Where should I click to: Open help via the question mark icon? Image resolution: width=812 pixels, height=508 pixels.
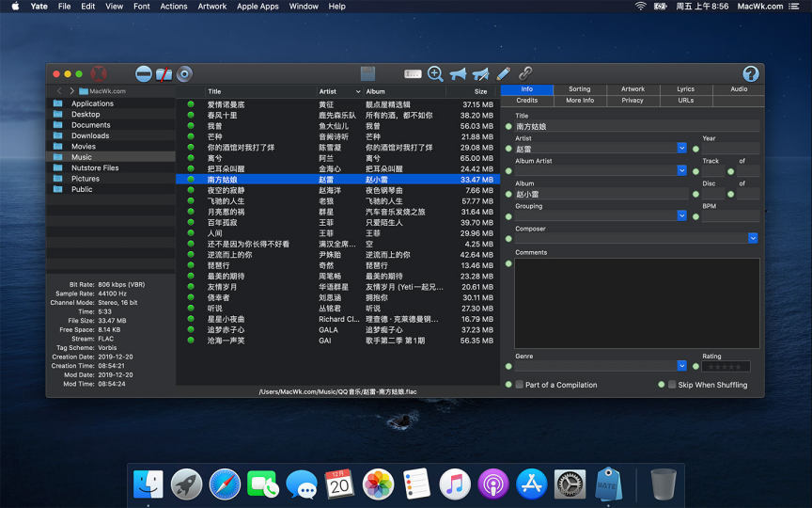coord(750,73)
